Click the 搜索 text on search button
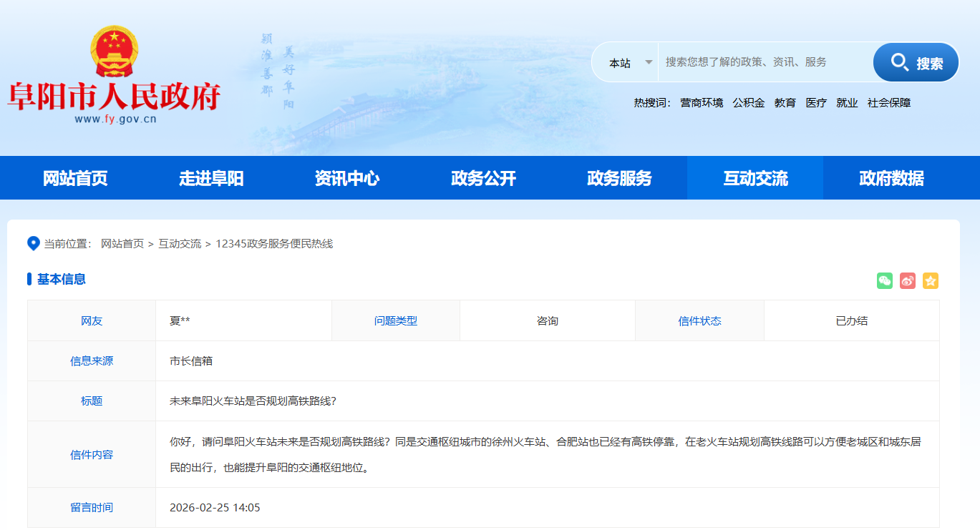 [x=930, y=64]
